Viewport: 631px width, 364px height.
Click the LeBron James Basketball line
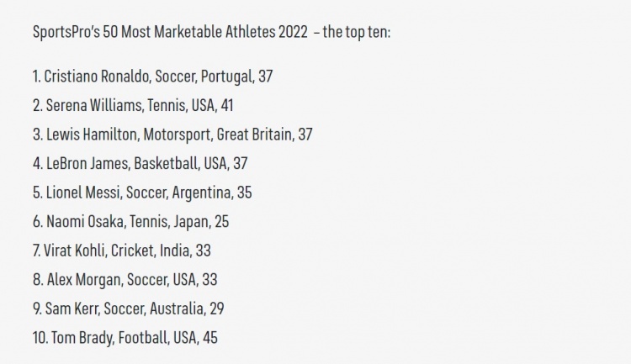coord(140,163)
